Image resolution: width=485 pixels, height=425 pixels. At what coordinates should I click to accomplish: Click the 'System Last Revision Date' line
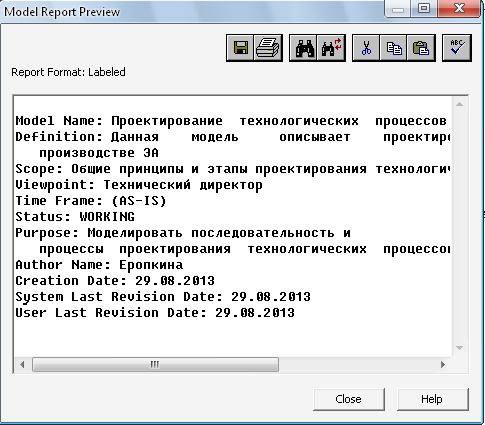coord(163,297)
